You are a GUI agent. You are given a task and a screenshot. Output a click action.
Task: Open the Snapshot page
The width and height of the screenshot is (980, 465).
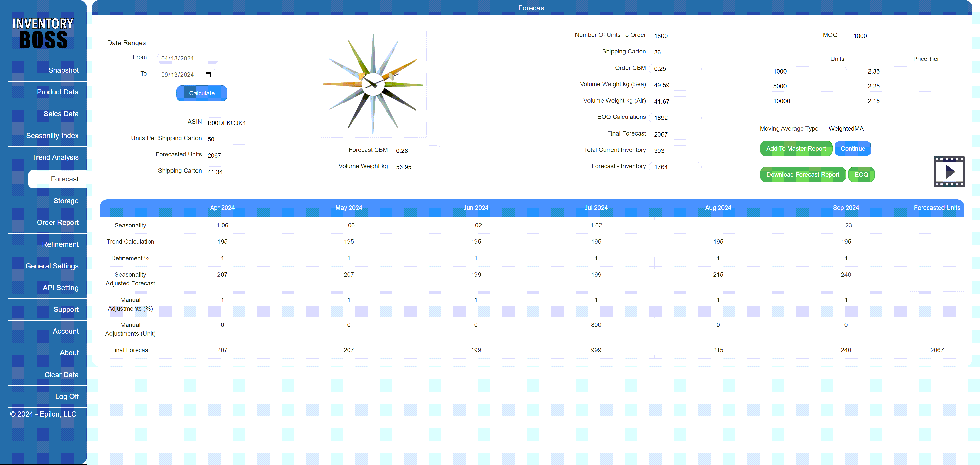coord(63,70)
